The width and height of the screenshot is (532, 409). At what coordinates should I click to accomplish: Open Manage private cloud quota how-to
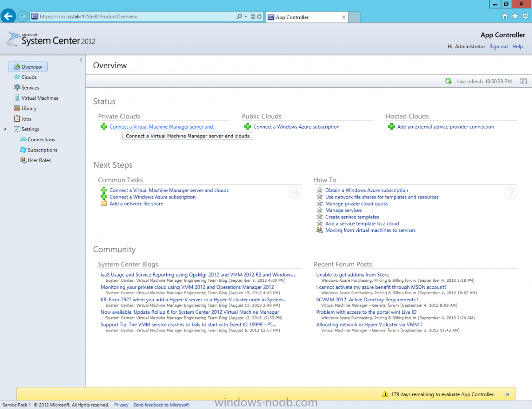(356, 204)
